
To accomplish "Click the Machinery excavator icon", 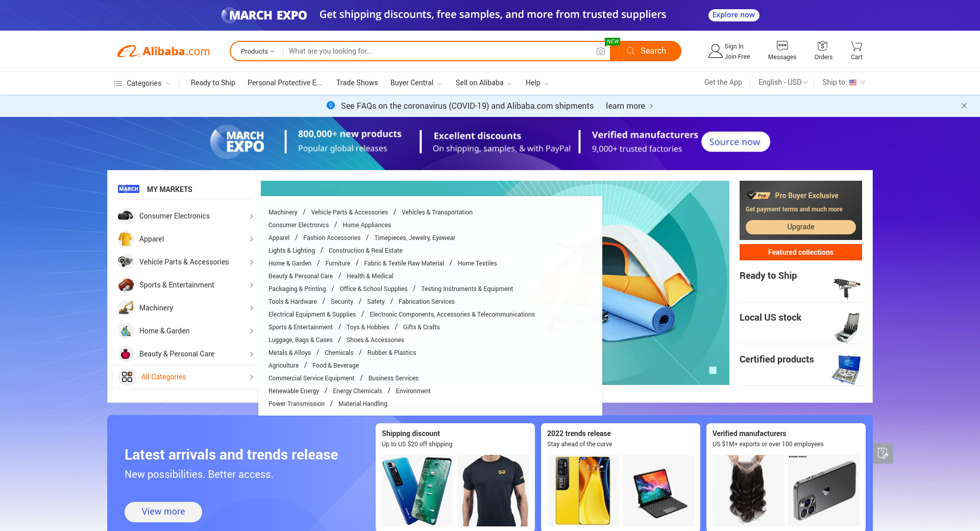I will pos(126,308).
